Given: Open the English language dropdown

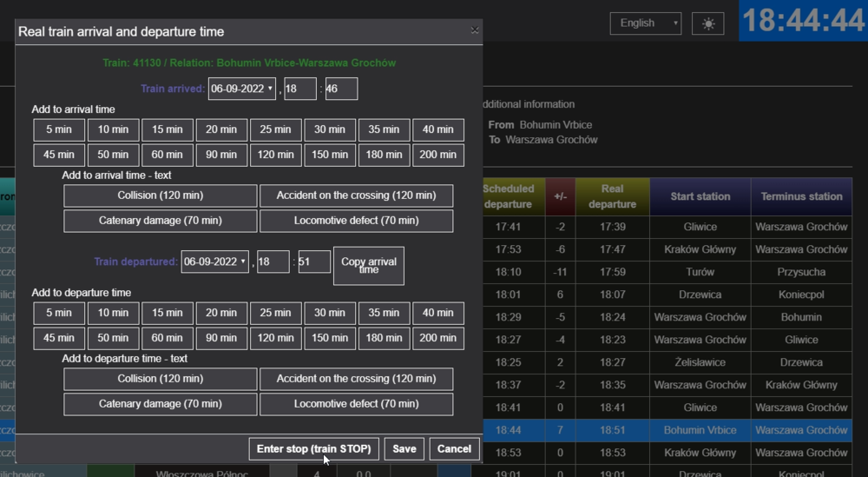Looking at the screenshot, I should pyautogui.click(x=645, y=23).
